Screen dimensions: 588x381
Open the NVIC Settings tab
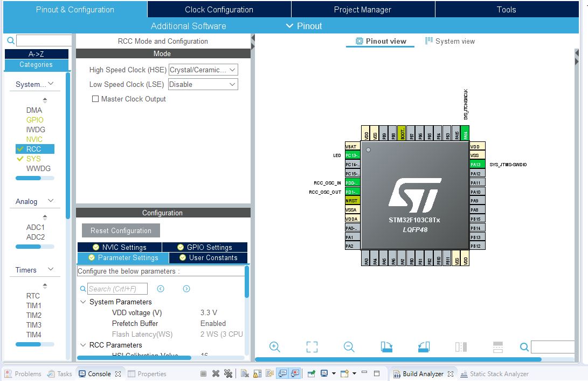[x=120, y=247]
